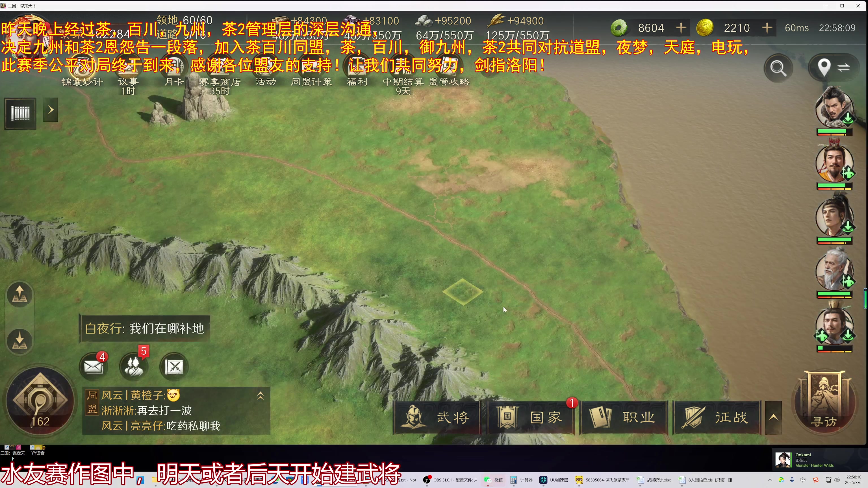Open chat line from 风云|亮亮仔
The height and width of the screenshot is (488, 868).
click(161, 426)
